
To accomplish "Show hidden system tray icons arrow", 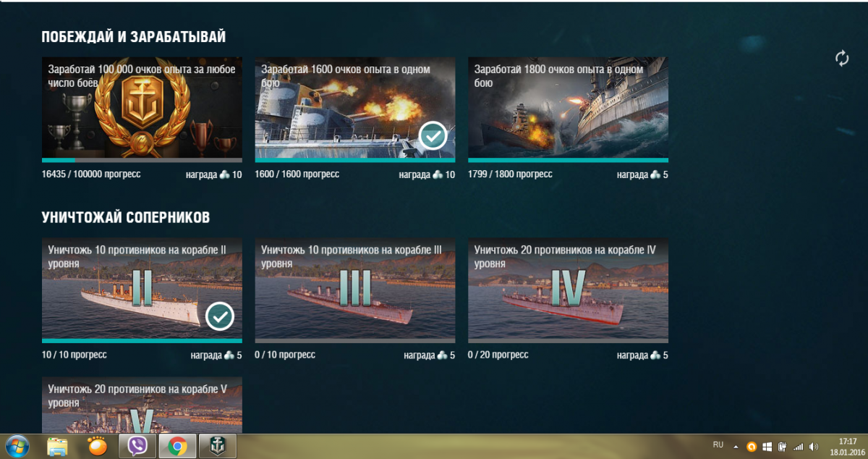I will coord(736,447).
